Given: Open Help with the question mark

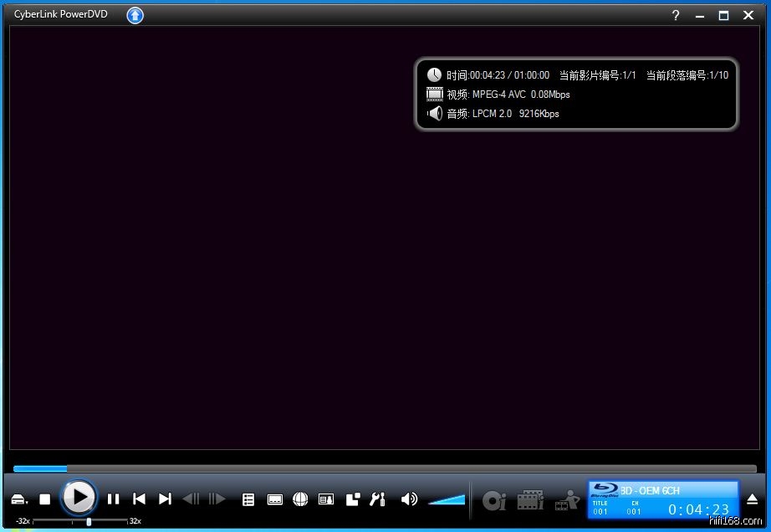Looking at the screenshot, I should 676,15.
